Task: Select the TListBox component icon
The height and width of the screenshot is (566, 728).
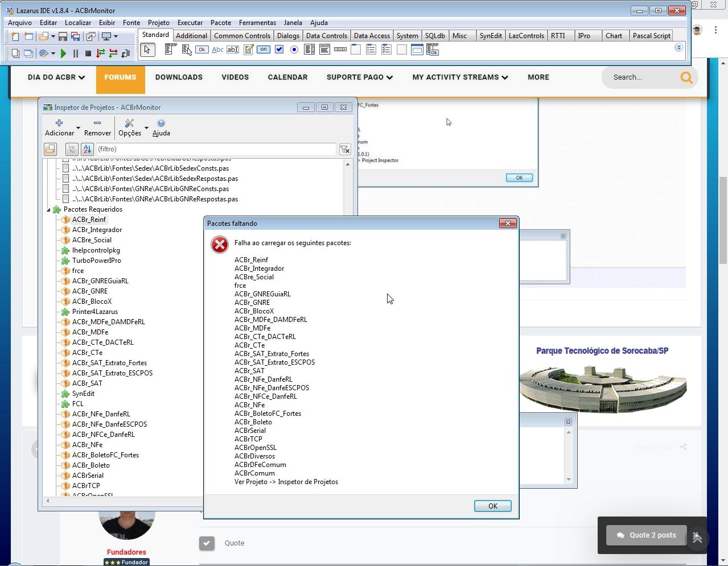Action: tap(309, 50)
